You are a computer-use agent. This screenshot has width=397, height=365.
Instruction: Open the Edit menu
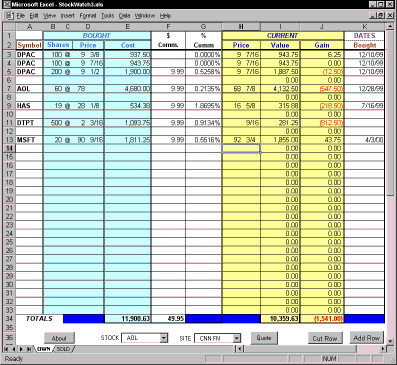coord(34,16)
